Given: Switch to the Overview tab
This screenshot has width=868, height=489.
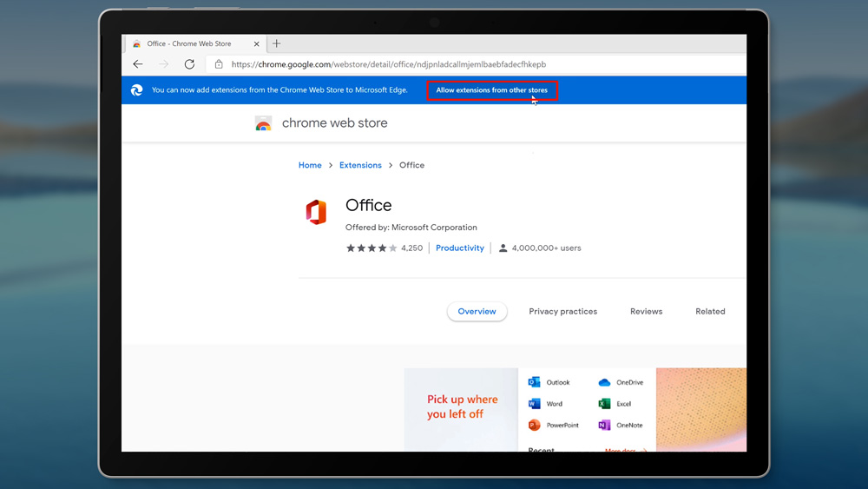Looking at the screenshot, I should 477,311.
